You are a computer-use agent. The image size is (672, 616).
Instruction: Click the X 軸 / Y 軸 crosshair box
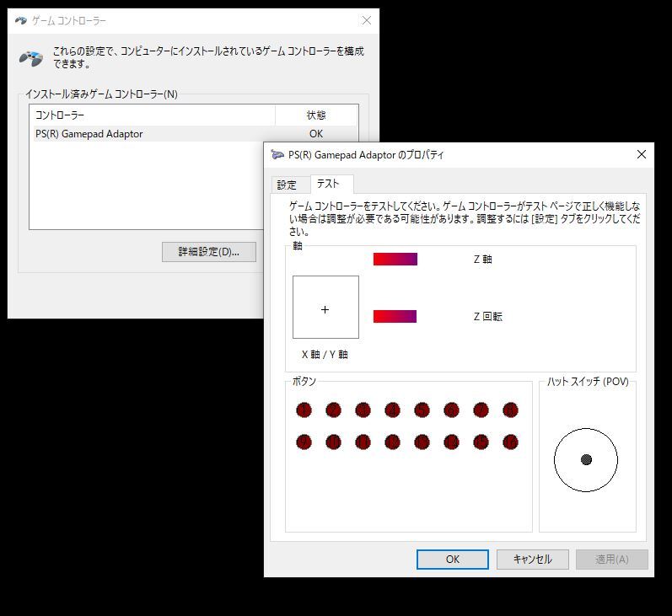325,307
